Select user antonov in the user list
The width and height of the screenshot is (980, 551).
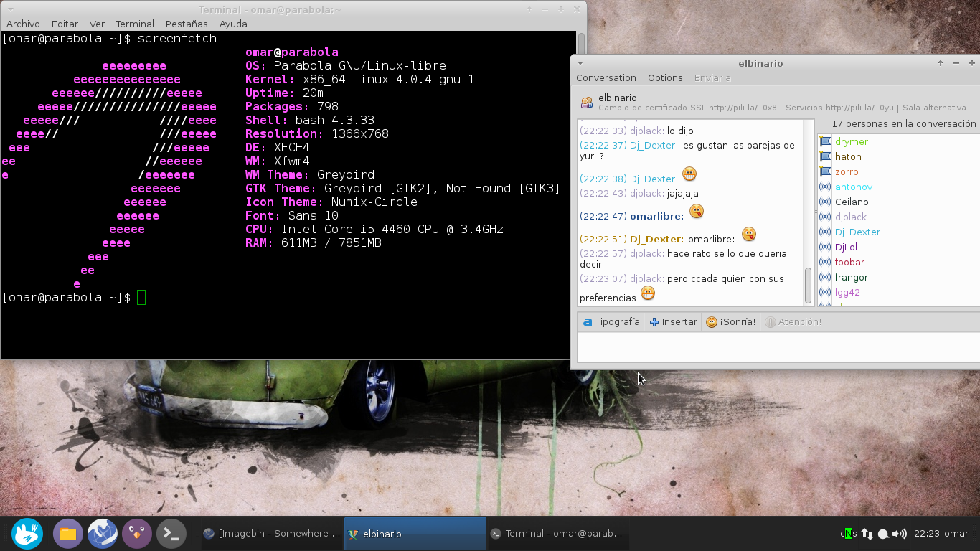click(854, 187)
